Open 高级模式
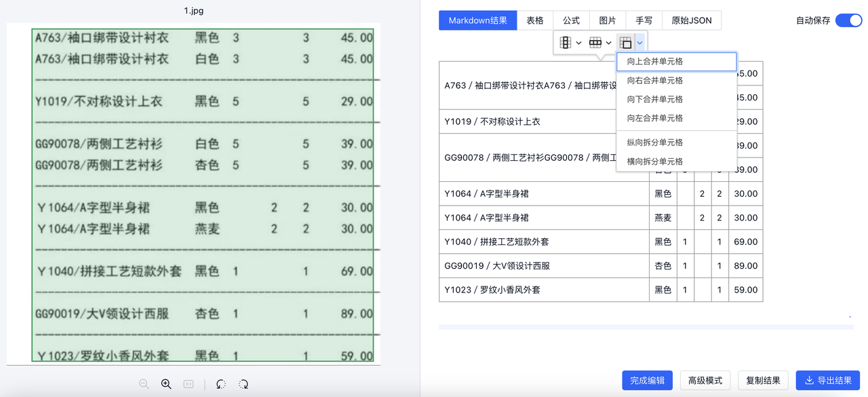The width and height of the screenshot is (868, 397). 705,380
